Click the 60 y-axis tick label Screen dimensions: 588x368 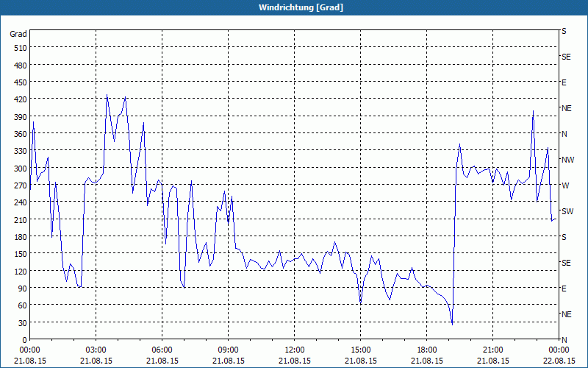tap(22, 305)
